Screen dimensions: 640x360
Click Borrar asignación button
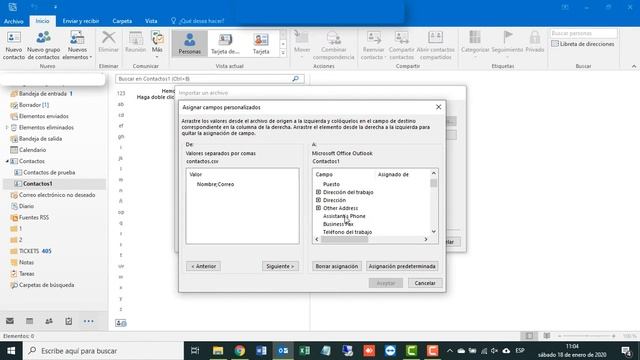pos(337,266)
